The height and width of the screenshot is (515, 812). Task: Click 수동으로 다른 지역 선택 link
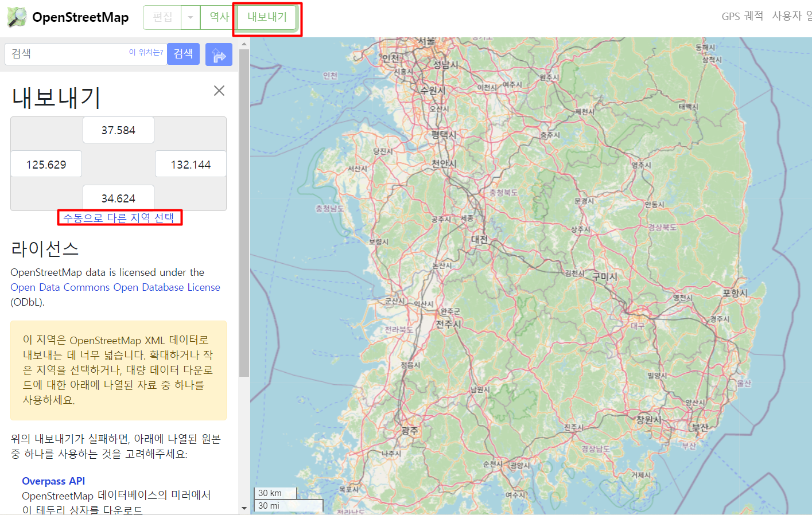tap(118, 218)
